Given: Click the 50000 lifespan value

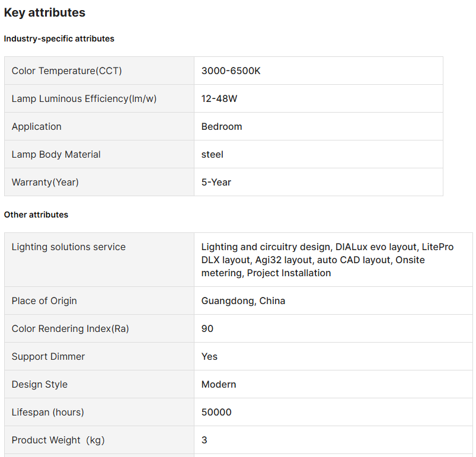Looking at the screenshot, I should click(x=216, y=413).
